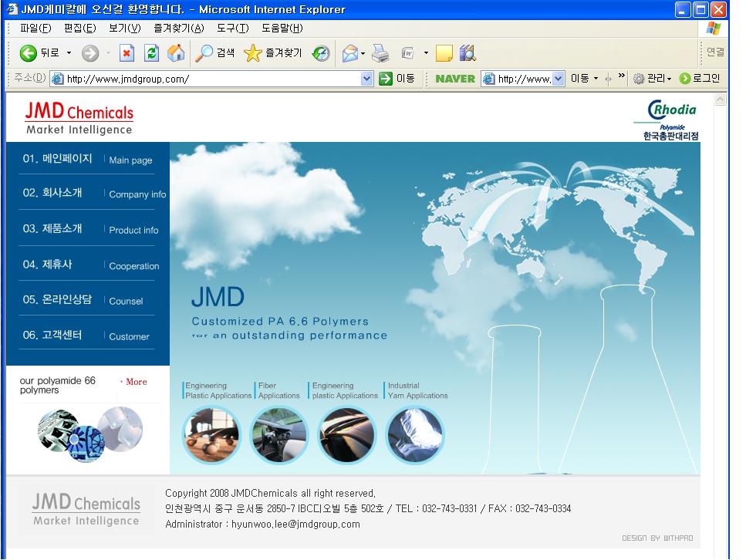This screenshot has height=560, width=746.
Task: Open the Naver 이동 dropdown arrow
Action: (596, 79)
